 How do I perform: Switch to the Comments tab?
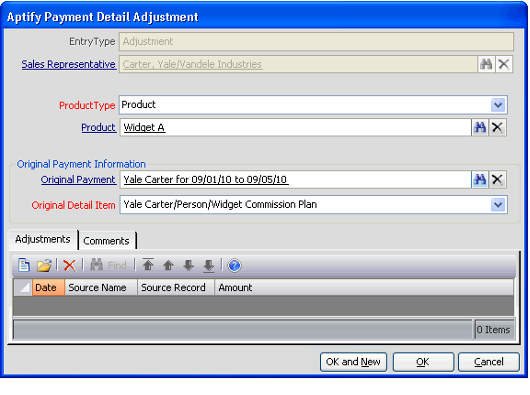tap(106, 241)
